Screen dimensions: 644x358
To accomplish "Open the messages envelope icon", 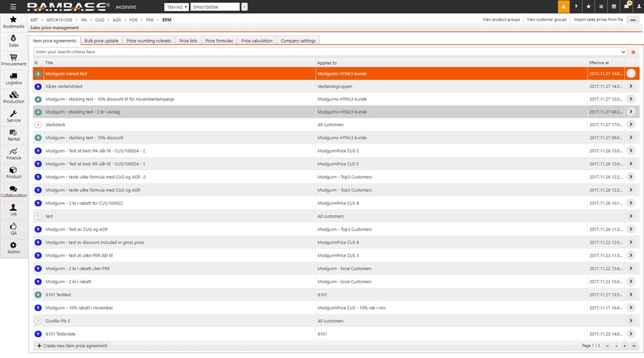I will [626, 6].
